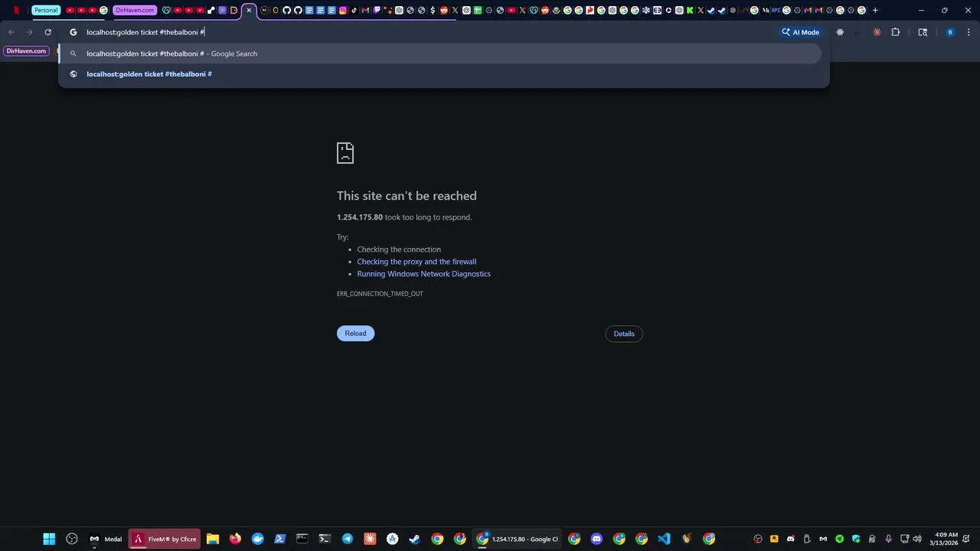The image size is (980, 551).
Task: Open Telegram from the taskbar
Action: coord(347,539)
